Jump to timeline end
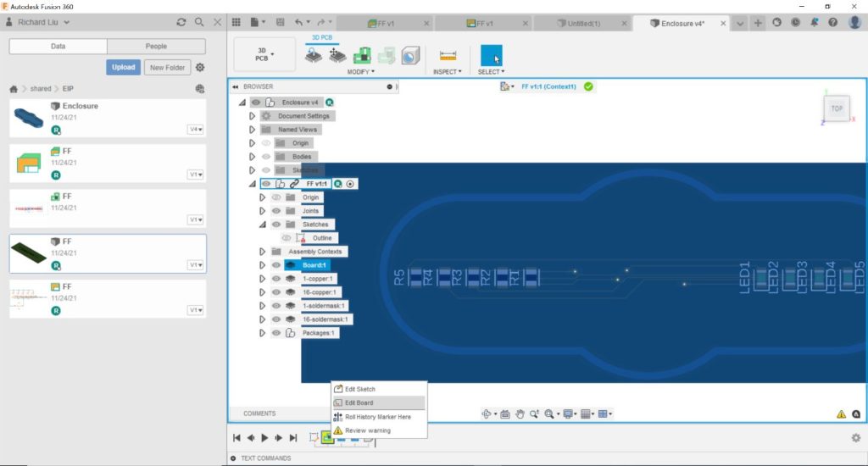Image resolution: width=868 pixels, height=466 pixels. (x=293, y=438)
